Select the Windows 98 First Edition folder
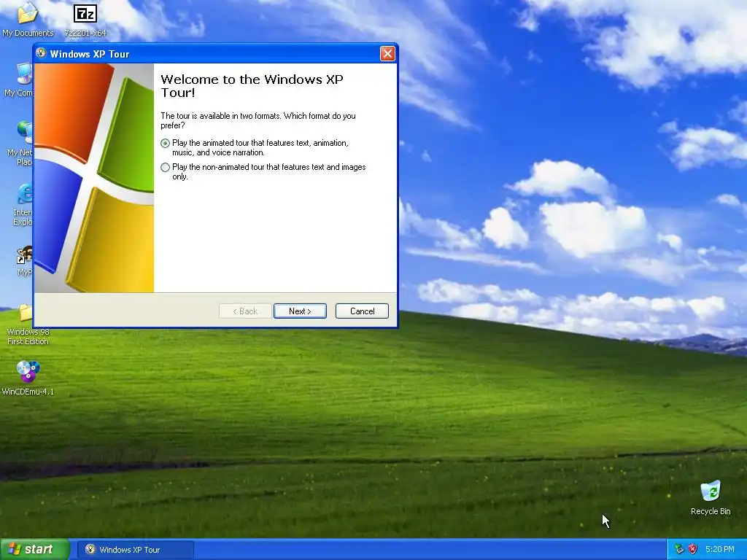The image size is (747, 560). coord(27,324)
